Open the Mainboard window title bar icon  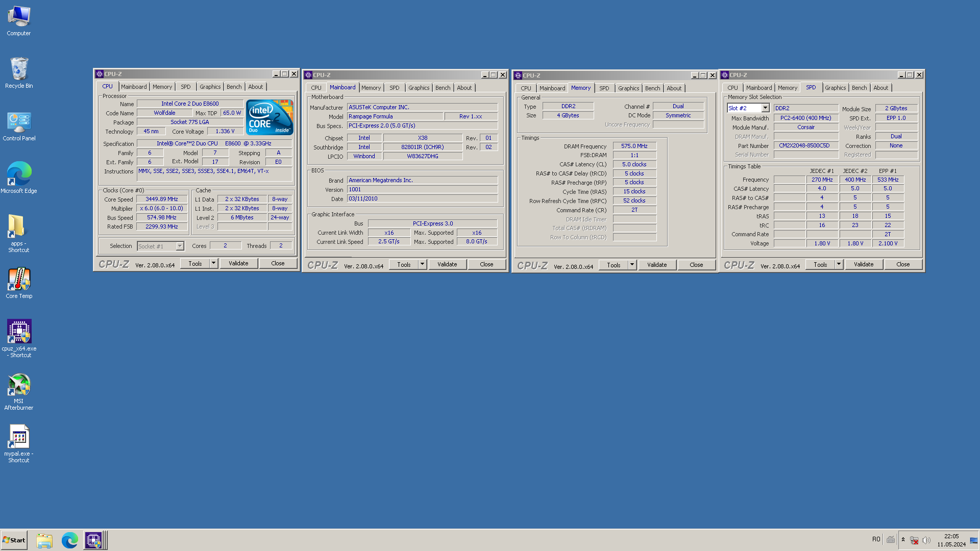308,75
